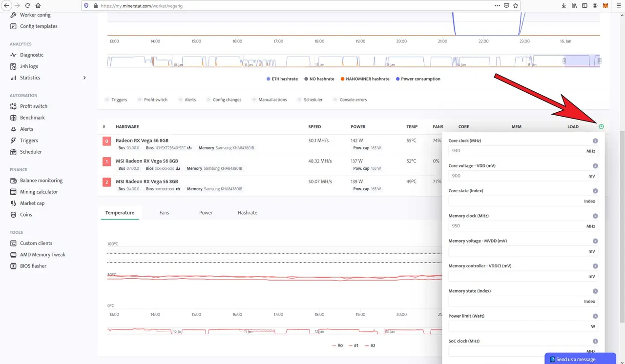The image size is (625, 364).
Task: Click 50.1 MHs speed value for GPU 0
Action: pyautogui.click(x=318, y=141)
